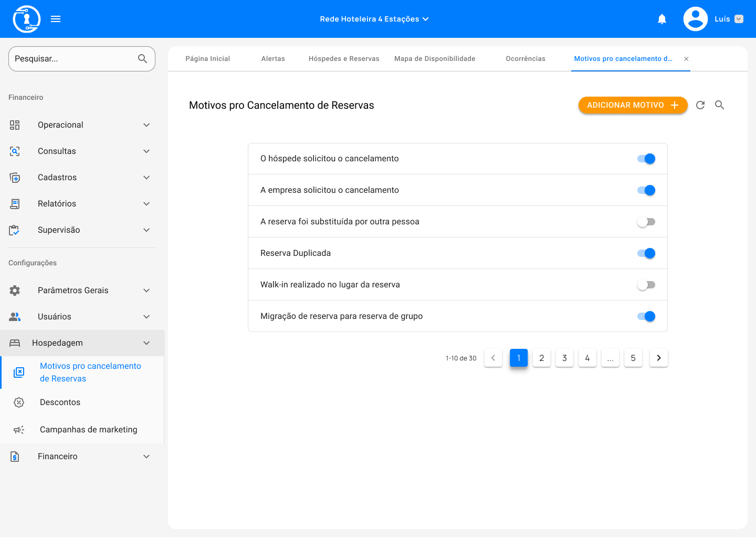Click the notifications bell icon
The image size is (756, 538).
click(662, 19)
